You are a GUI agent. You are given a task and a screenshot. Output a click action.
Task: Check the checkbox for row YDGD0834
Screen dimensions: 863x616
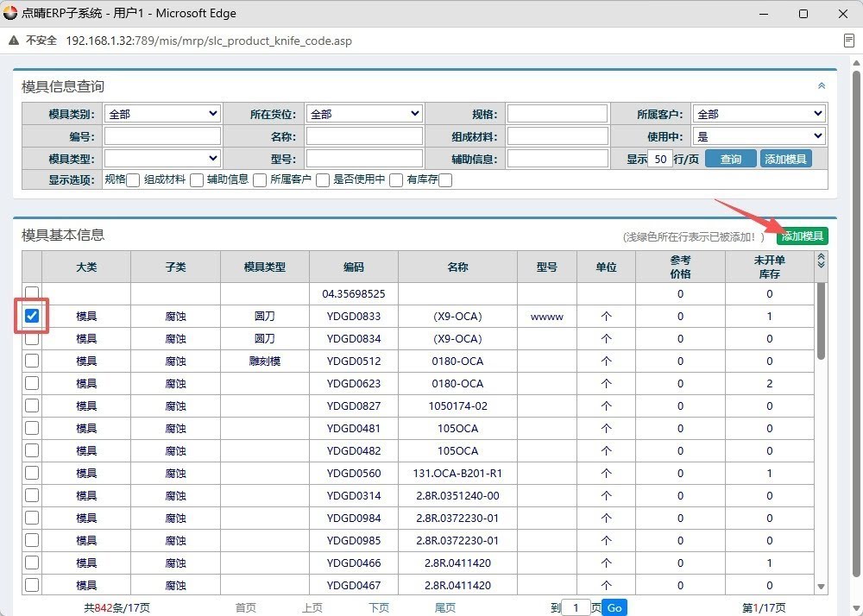[x=32, y=338]
